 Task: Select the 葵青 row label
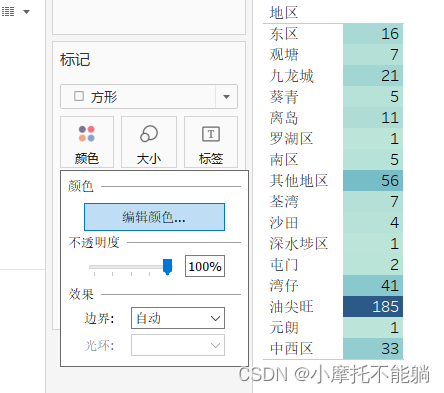284,97
